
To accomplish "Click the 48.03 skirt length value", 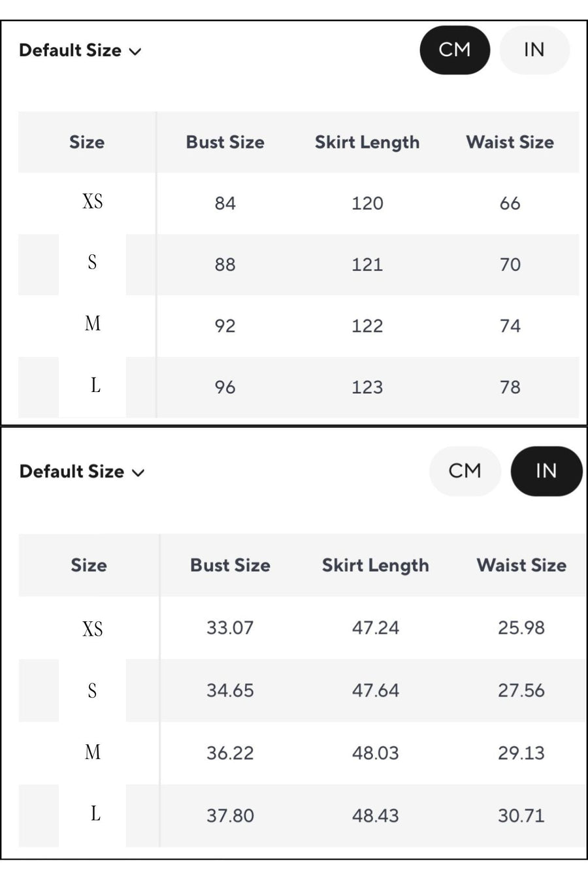I will (375, 753).
